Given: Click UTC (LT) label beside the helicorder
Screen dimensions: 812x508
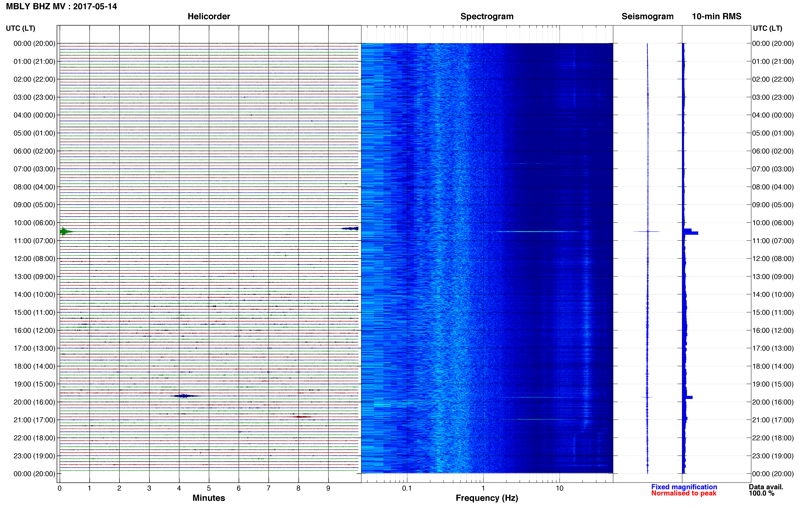Looking at the screenshot, I should [21, 28].
